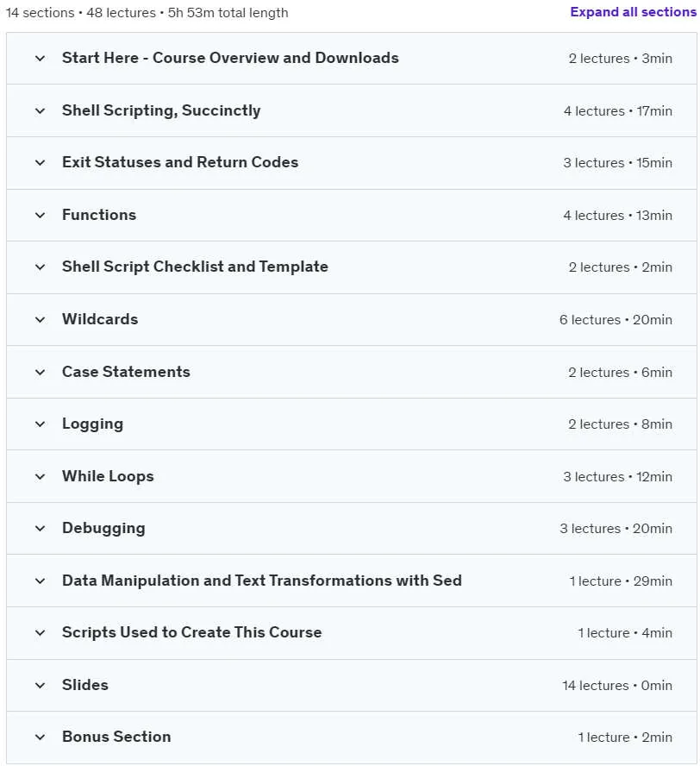Select '6 lectures • 20min' Wildcards info
This screenshot has width=700, height=766.
(616, 319)
